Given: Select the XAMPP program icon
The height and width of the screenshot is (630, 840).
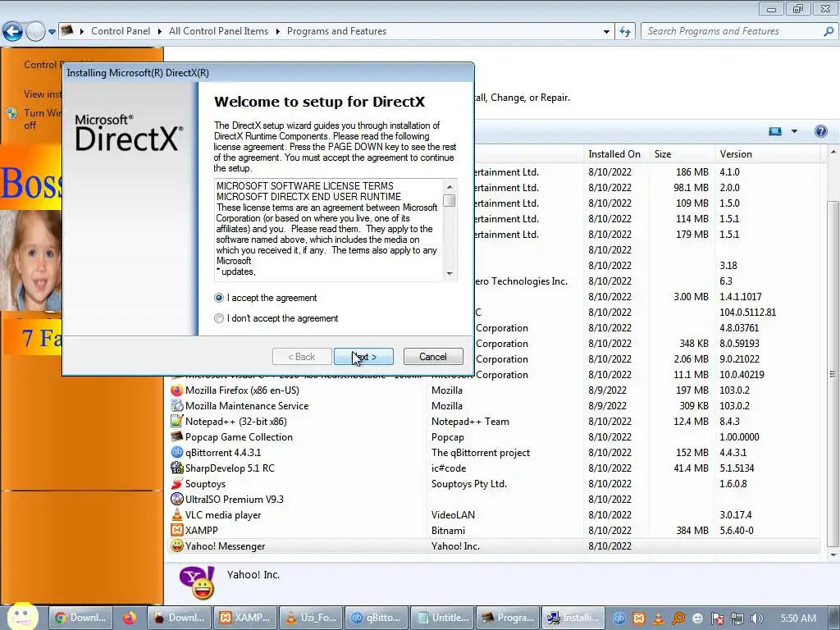Looking at the screenshot, I should (x=177, y=530).
